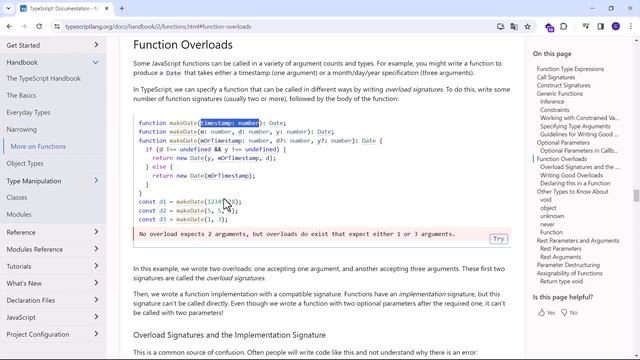The width and height of the screenshot is (640, 360).
Task: Click the browser forward arrow
Action: (x=24, y=27)
